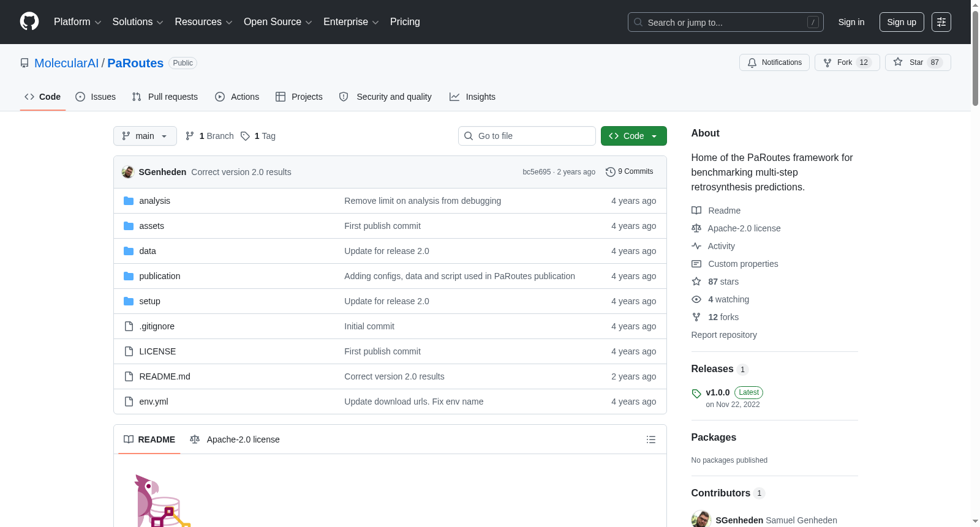This screenshot has width=980, height=527.
Task: Open 'Remove limit on analysis from debugging' commit
Action: click(x=423, y=201)
